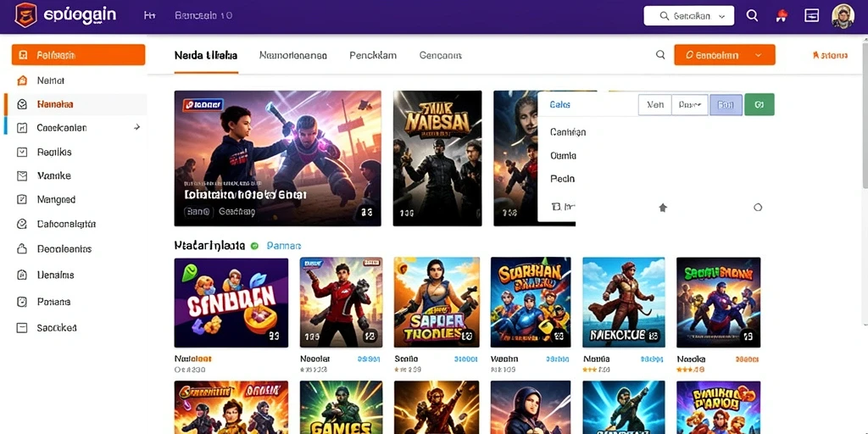Click the envelope icon beside Vannke
This screenshot has width=868, height=434.
click(x=22, y=176)
